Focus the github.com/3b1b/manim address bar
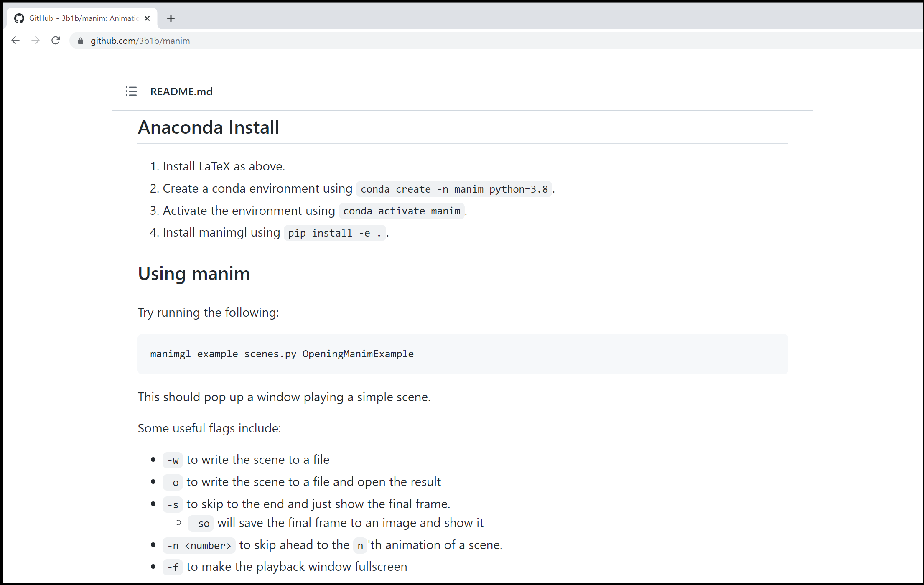This screenshot has height=585, width=924. point(293,41)
